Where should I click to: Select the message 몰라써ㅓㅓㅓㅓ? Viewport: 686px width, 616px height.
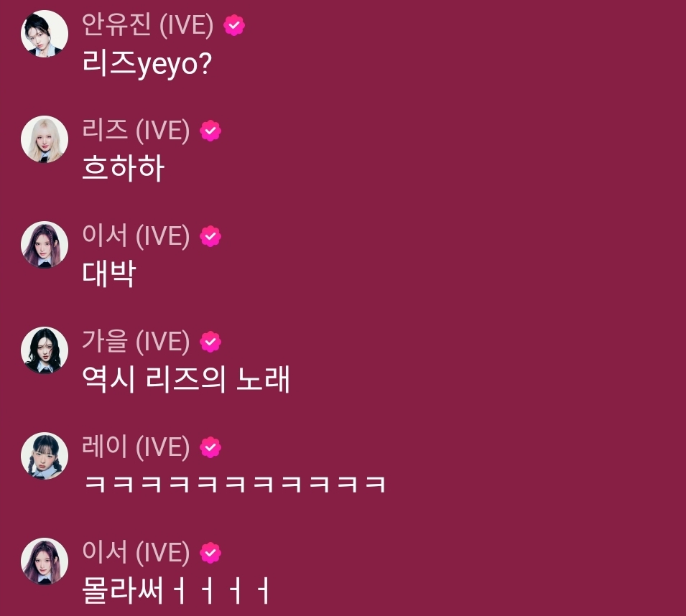[175, 590]
